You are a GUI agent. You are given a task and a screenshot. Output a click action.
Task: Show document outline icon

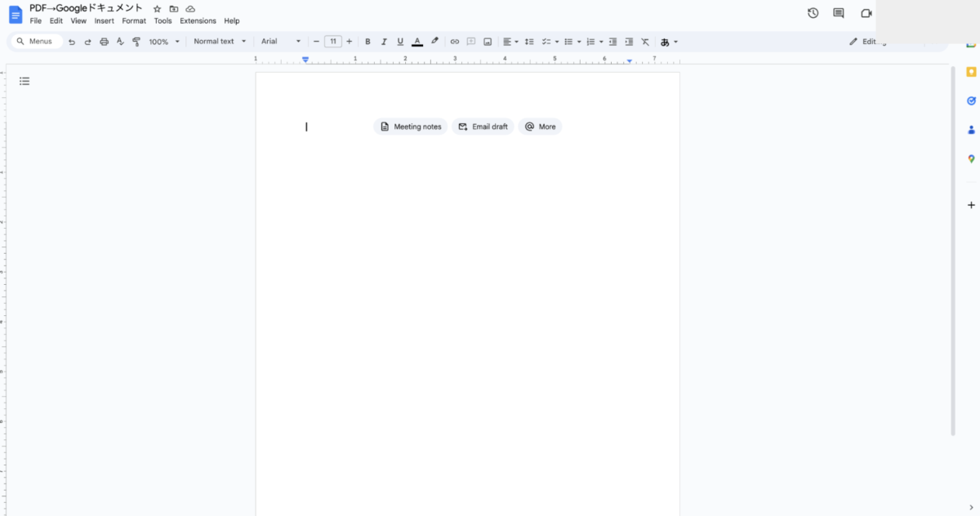coord(24,81)
